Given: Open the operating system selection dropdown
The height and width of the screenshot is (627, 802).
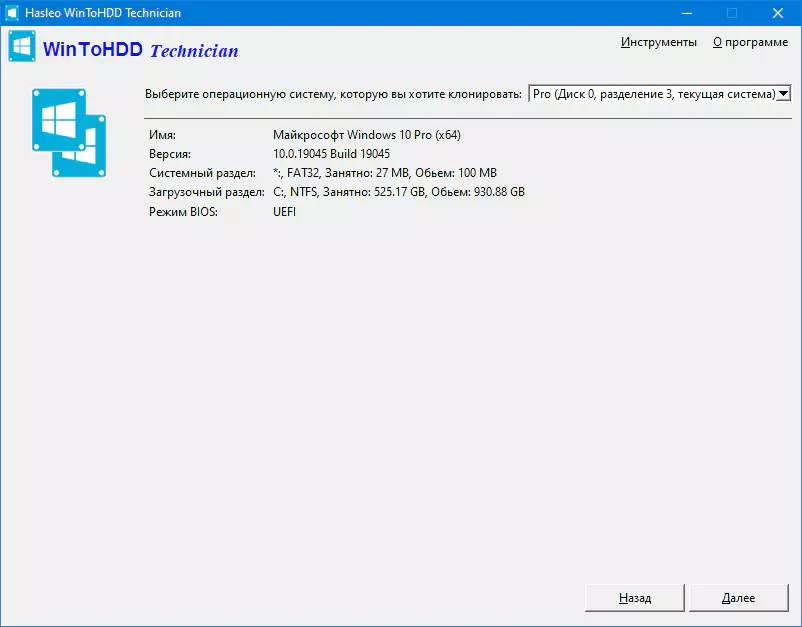Looking at the screenshot, I should click(659, 94).
